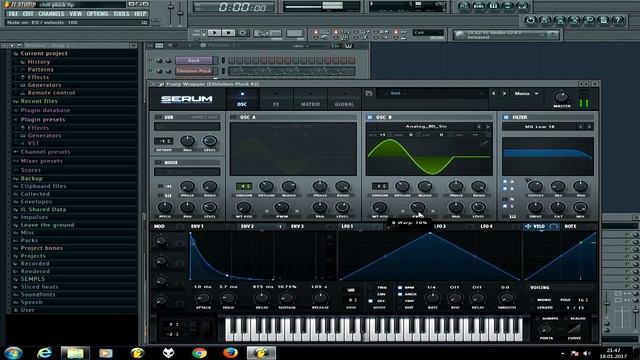640x360 pixels.
Task: Select the 'back' channel button
Action: tap(194, 60)
